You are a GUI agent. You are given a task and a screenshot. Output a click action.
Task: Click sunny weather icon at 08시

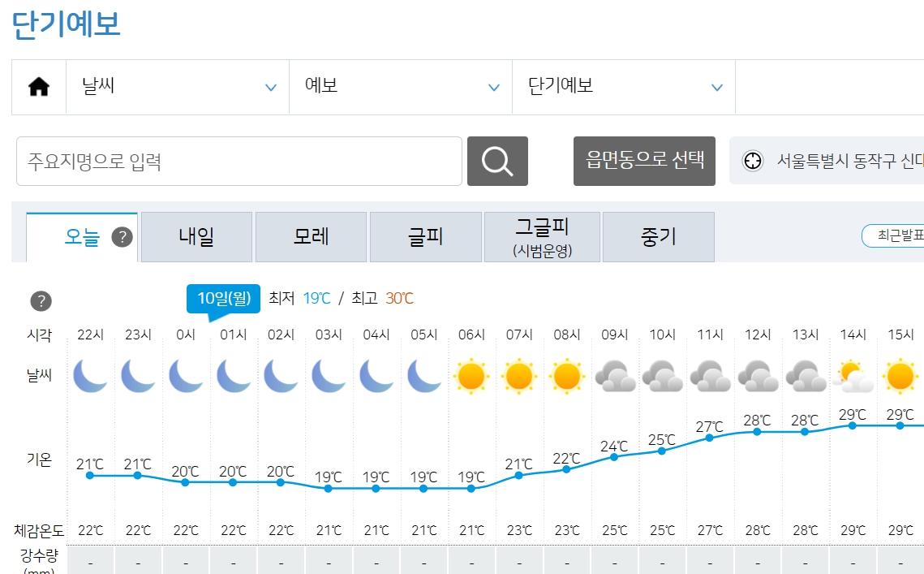click(x=567, y=377)
